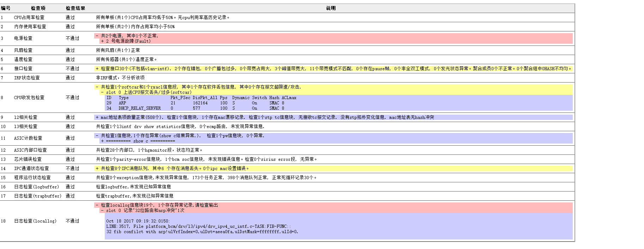Collapse the '共2个电源' power supply detail
The height and width of the screenshot is (249, 644).
pyautogui.click(x=97, y=36)
